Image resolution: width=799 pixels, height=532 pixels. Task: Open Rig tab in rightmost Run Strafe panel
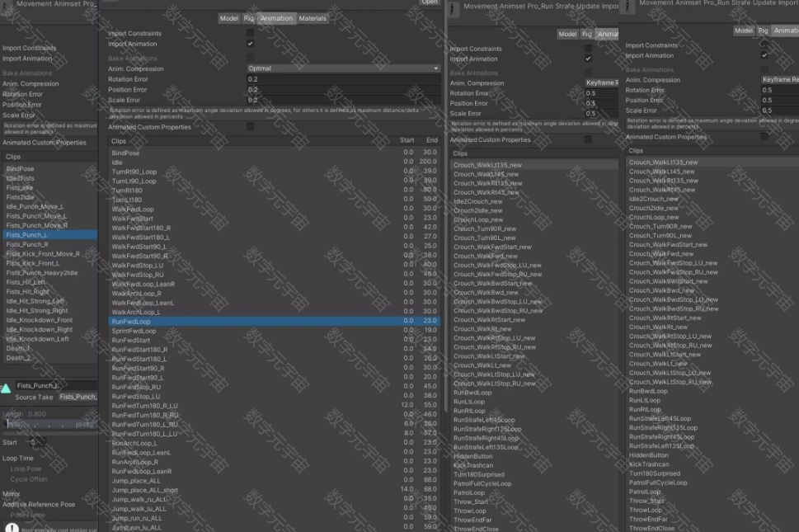(x=763, y=31)
